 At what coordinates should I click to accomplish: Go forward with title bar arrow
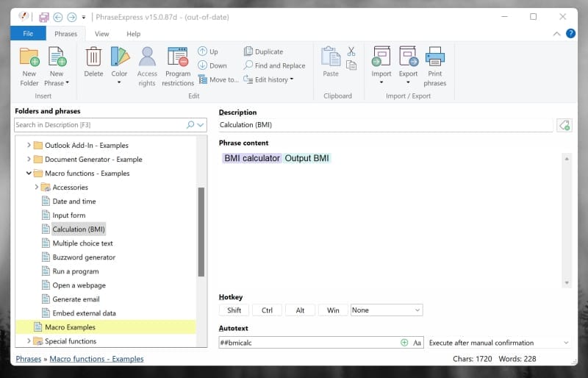pos(71,17)
